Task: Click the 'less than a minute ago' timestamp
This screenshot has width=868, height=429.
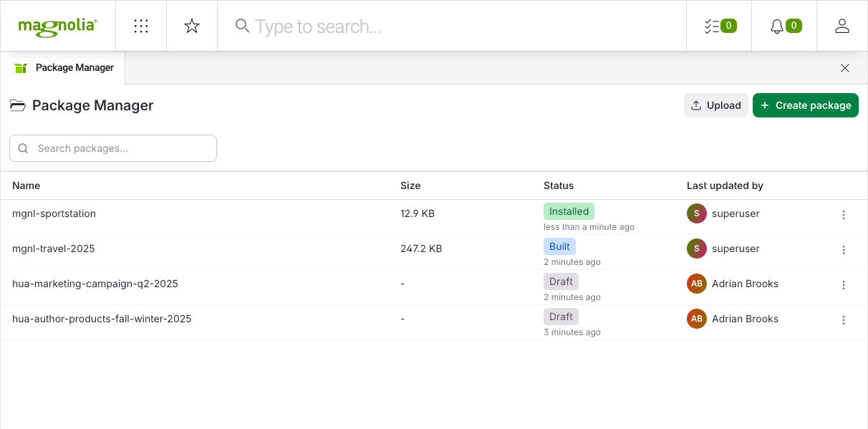Action: pyautogui.click(x=589, y=227)
